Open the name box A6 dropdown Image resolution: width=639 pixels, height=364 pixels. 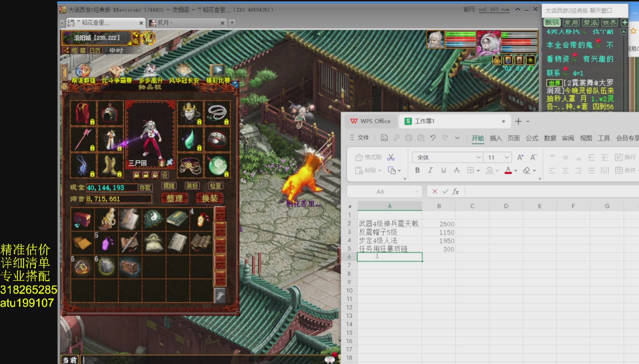click(416, 191)
